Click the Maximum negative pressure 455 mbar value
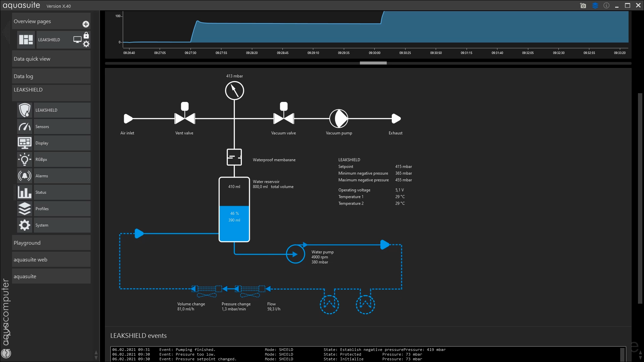 click(404, 180)
